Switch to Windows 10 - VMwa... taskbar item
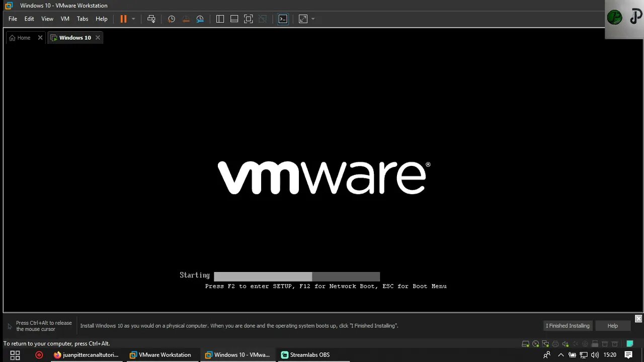This screenshot has height=362, width=644. point(237,355)
